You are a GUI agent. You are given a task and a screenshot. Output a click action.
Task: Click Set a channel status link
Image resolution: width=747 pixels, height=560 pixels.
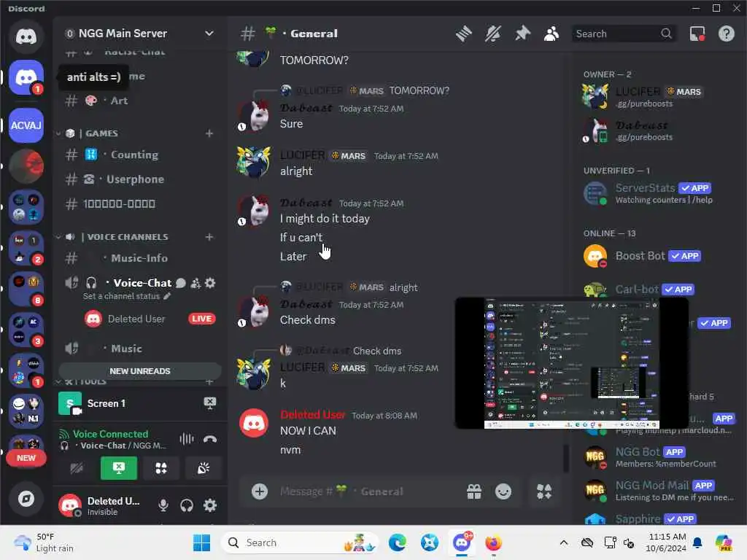click(x=126, y=296)
